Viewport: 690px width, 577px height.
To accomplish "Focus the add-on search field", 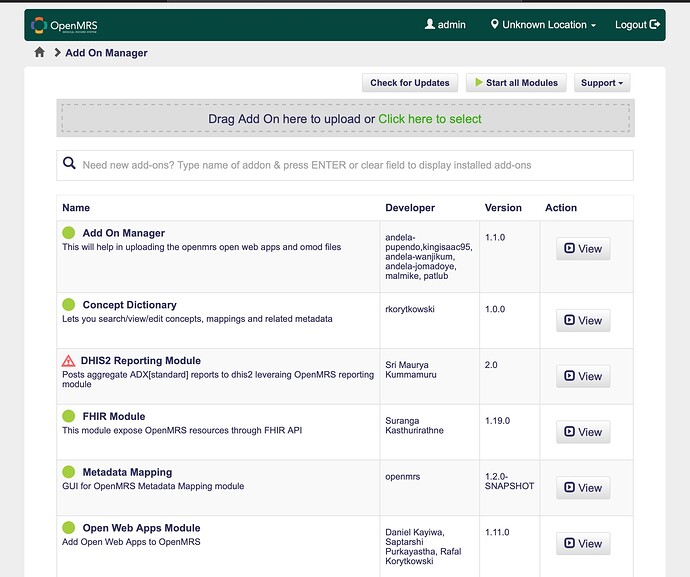I will (345, 165).
